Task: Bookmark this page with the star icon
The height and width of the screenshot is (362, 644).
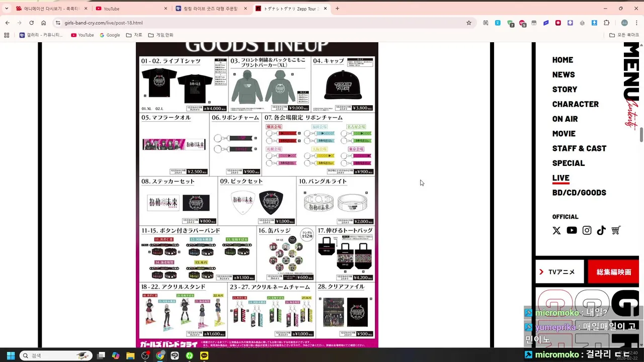Action: [469, 23]
